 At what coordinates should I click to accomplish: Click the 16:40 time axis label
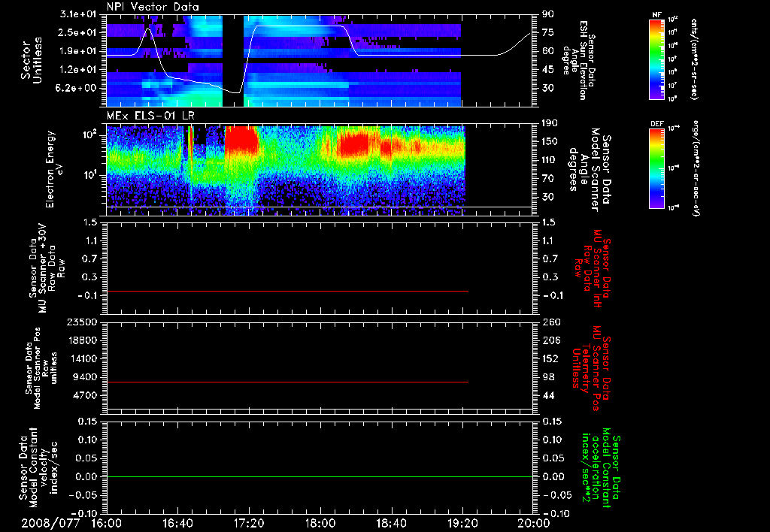(177, 523)
